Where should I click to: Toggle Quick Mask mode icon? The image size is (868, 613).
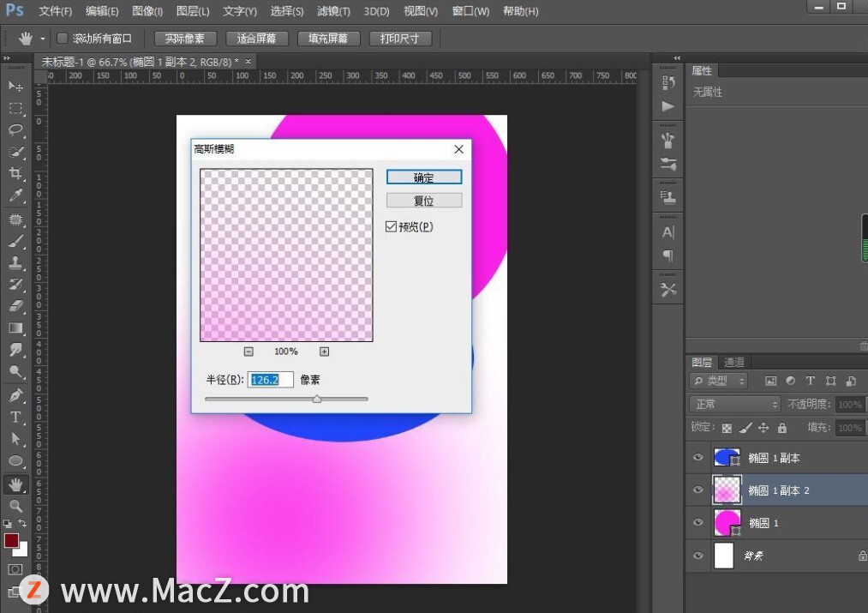15,569
